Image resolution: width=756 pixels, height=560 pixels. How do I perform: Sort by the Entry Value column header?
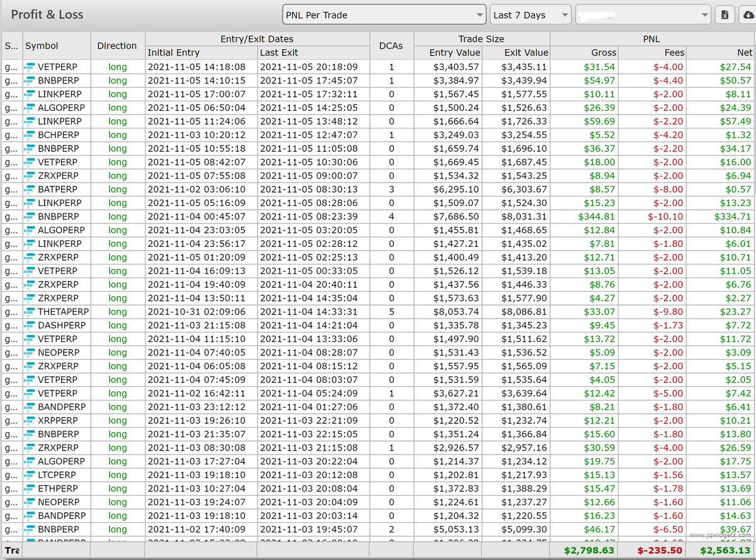tap(448, 53)
